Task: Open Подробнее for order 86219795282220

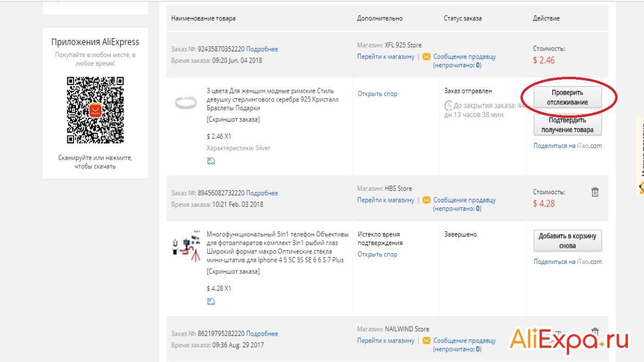Action: [x=262, y=333]
